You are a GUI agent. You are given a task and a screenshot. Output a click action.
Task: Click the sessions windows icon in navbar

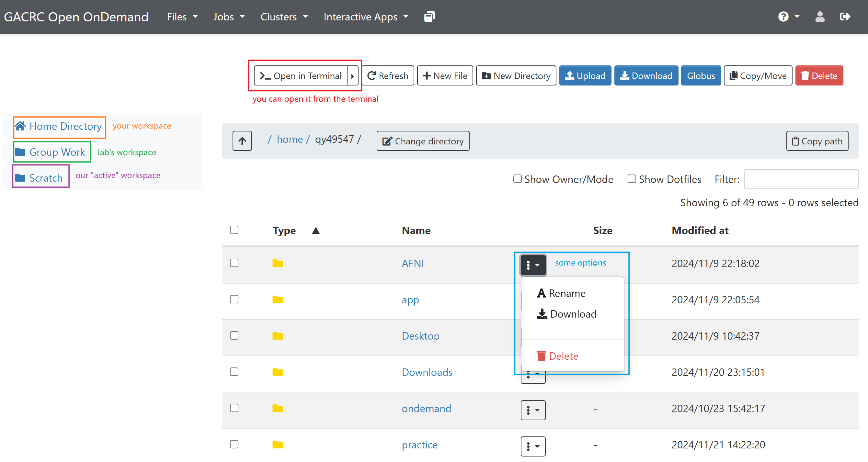tap(429, 17)
